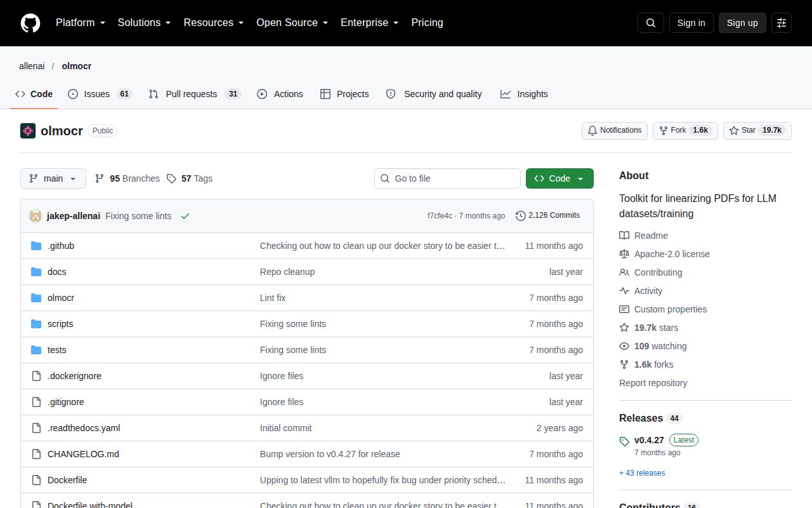Open the Projects tab
The image size is (812, 508).
click(344, 94)
